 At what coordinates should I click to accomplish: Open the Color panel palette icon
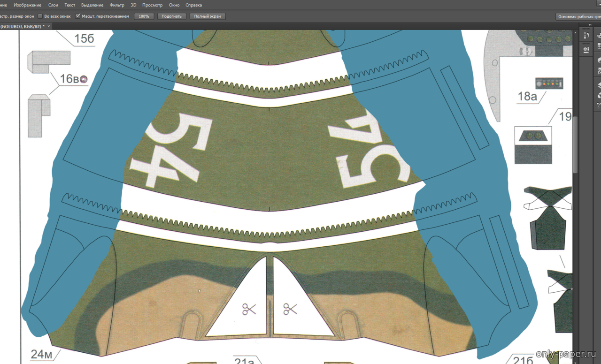click(599, 36)
